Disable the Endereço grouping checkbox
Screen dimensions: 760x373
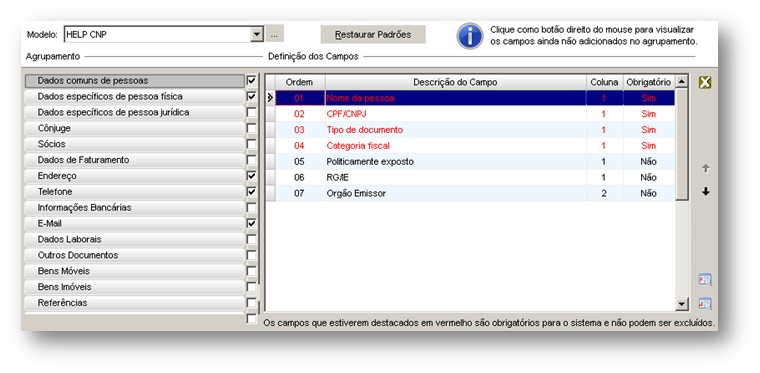click(251, 176)
